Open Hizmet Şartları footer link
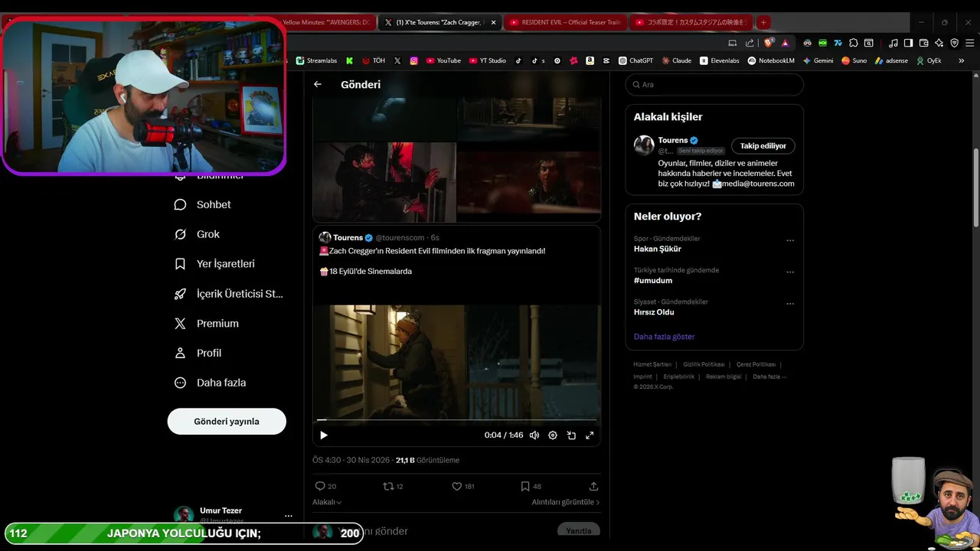 [x=652, y=364]
